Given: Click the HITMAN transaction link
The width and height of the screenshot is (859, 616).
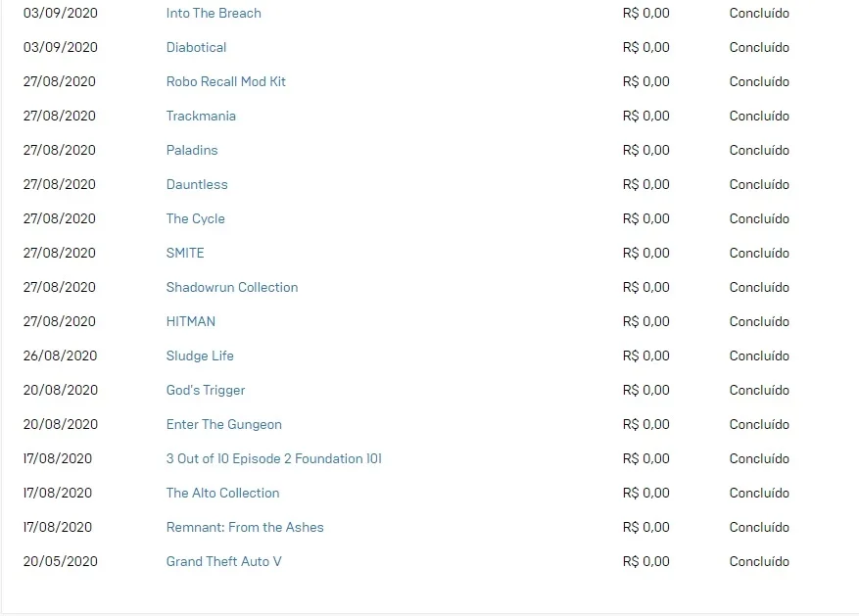Looking at the screenshot, I should (x=191, y=321).
